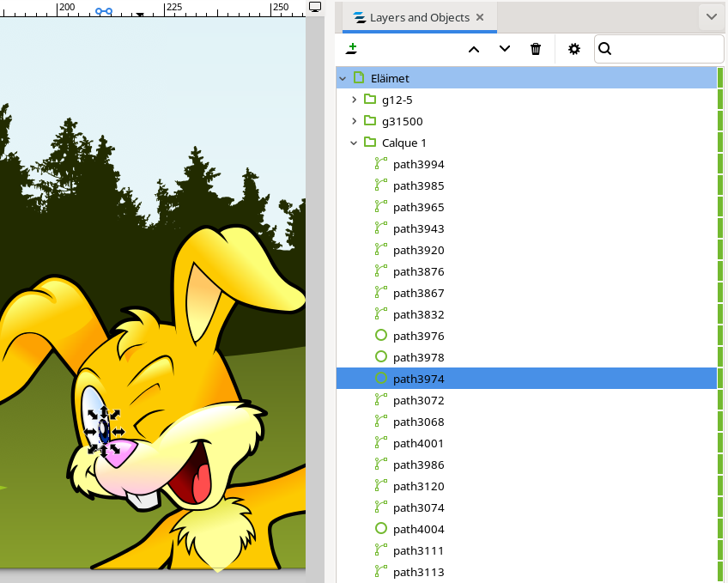Collapse the Eläimet layer
The image size is (728, 583).
[x=343, y=78]
